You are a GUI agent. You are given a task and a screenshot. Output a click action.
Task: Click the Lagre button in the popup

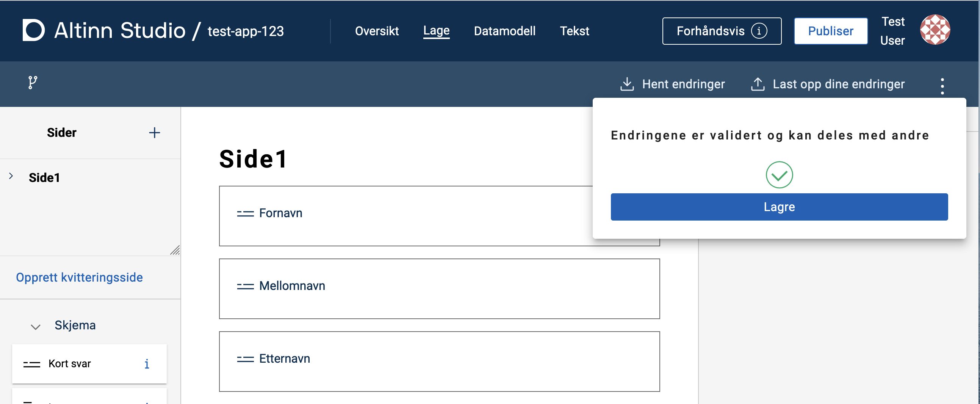click(x=779, y=207)
